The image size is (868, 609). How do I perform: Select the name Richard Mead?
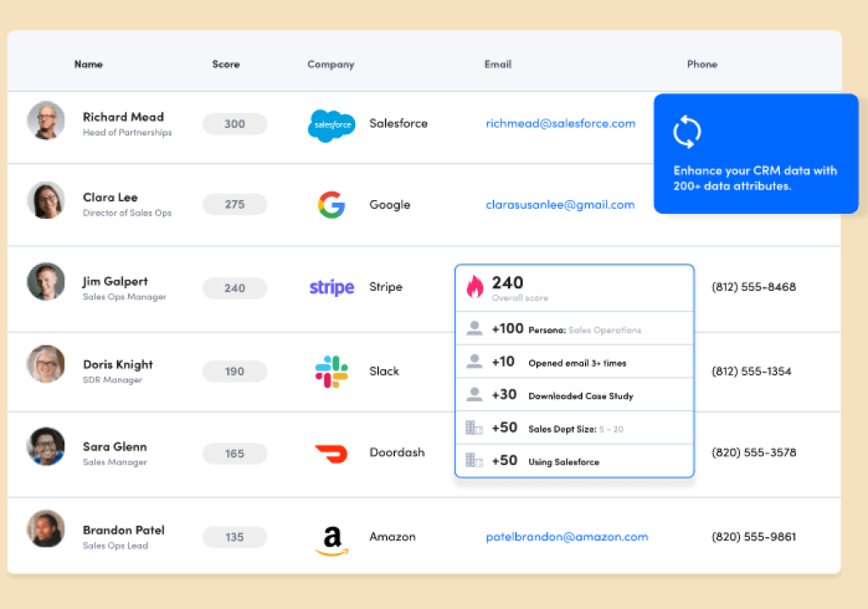(x=124, y=117)
